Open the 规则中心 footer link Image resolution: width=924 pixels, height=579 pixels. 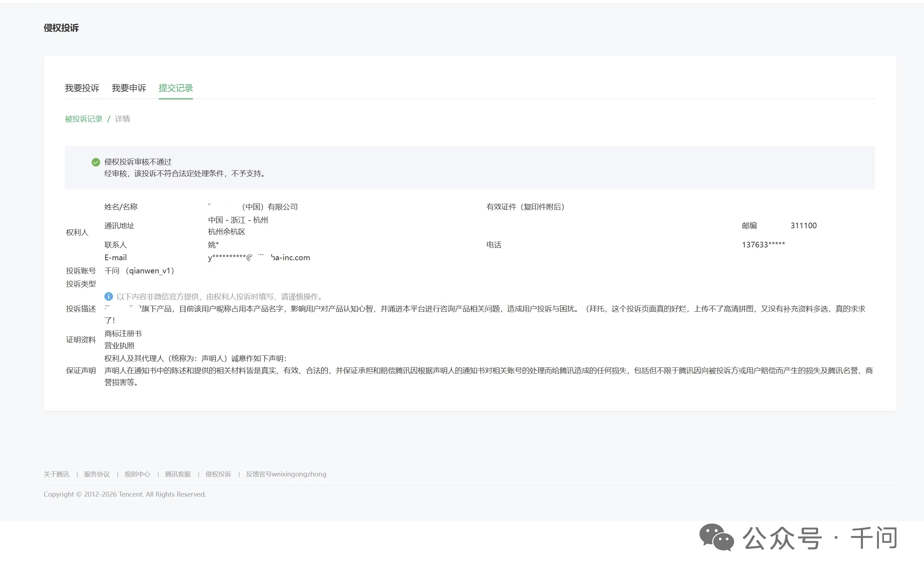137,474
